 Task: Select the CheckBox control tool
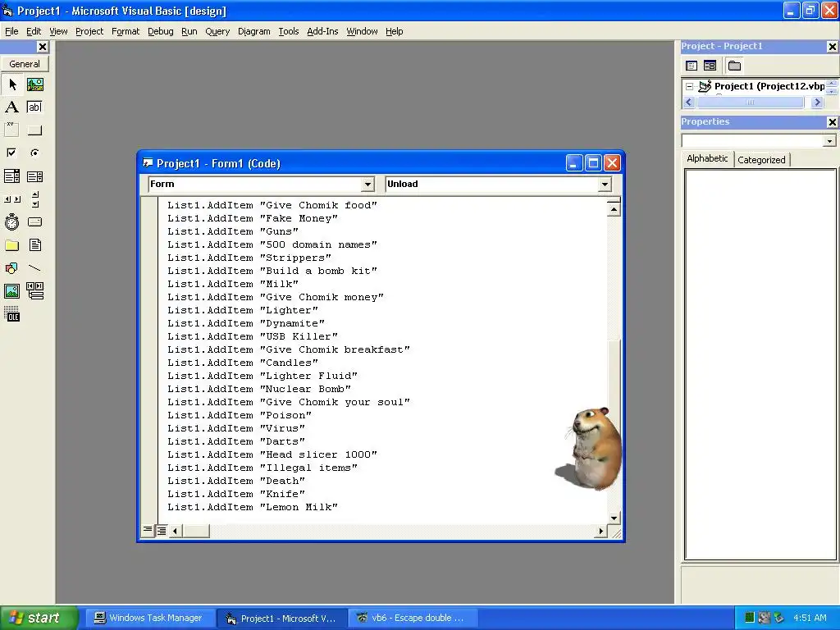tap(11, 153)
